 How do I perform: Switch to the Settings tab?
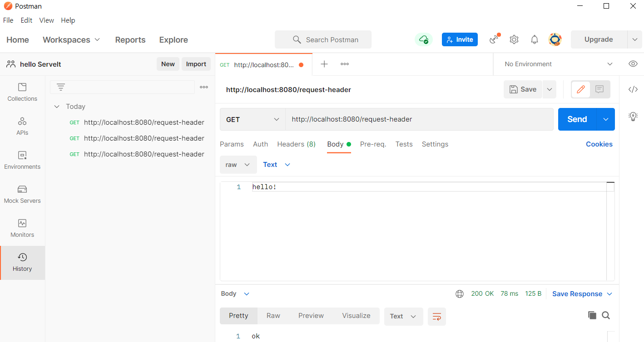click(435, 144)
